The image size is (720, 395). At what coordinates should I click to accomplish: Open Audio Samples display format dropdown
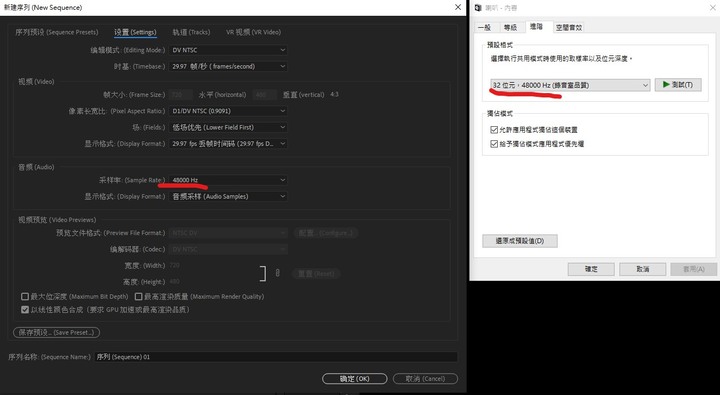click(x=228, y=197)
